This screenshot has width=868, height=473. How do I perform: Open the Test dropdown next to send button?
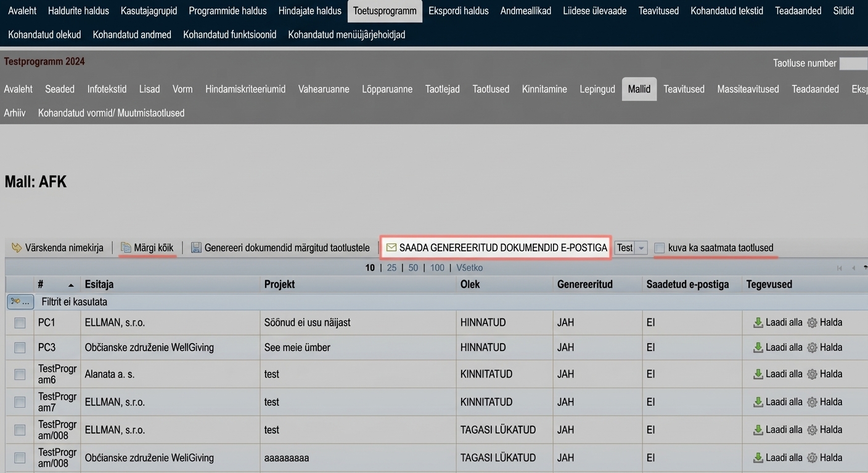point(631,248)
